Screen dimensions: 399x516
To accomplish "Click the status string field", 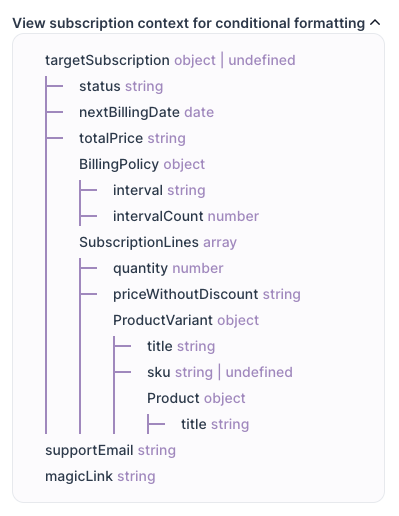I will pyautogui.click(x=121, y=86).
